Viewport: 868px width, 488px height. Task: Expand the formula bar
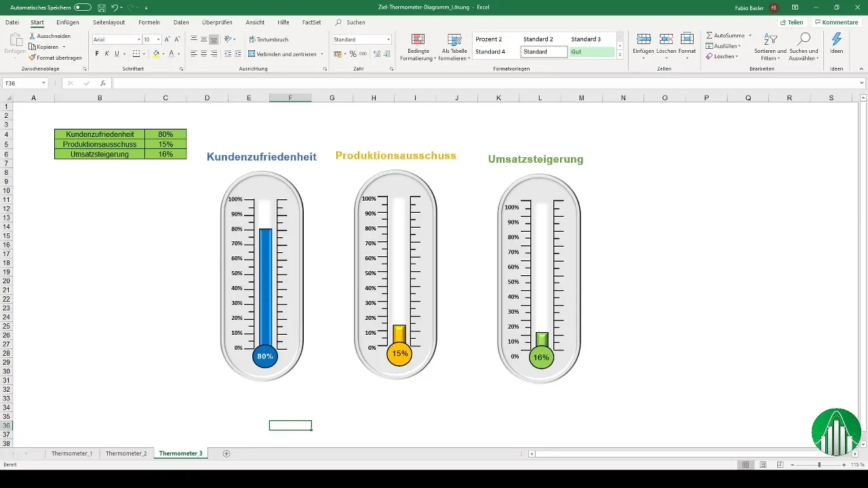click(862, 83)
